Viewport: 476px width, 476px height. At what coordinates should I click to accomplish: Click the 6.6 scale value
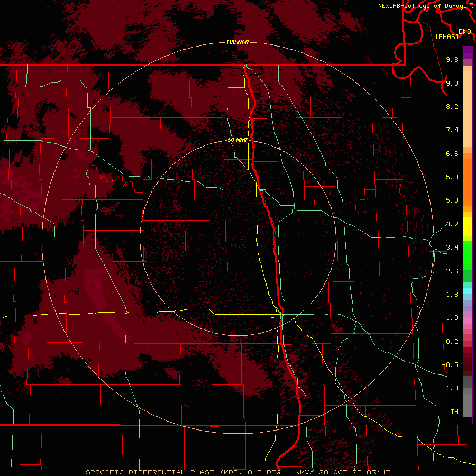click(452, 153)
